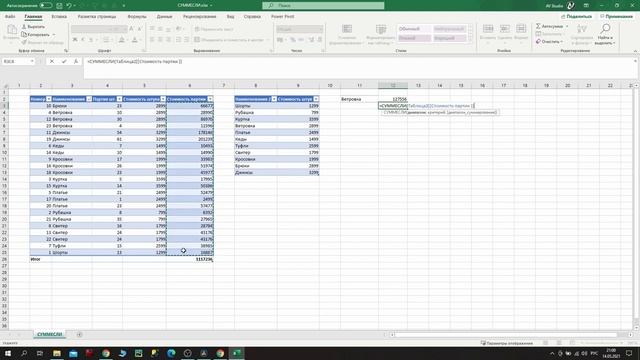This screenshot has width=640, height=360.
Task: Click the Копировать (Copy) button
Action: click(x=35, y=34)
